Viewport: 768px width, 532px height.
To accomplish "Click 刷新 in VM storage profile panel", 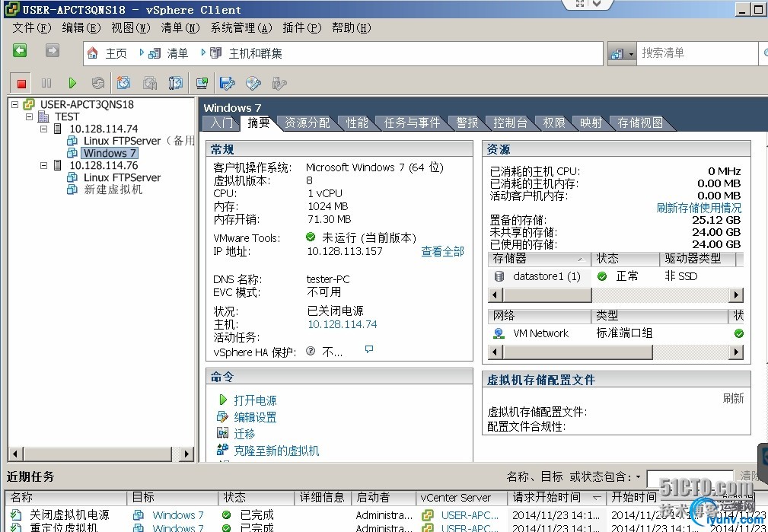I will click(x=733, y=398).
